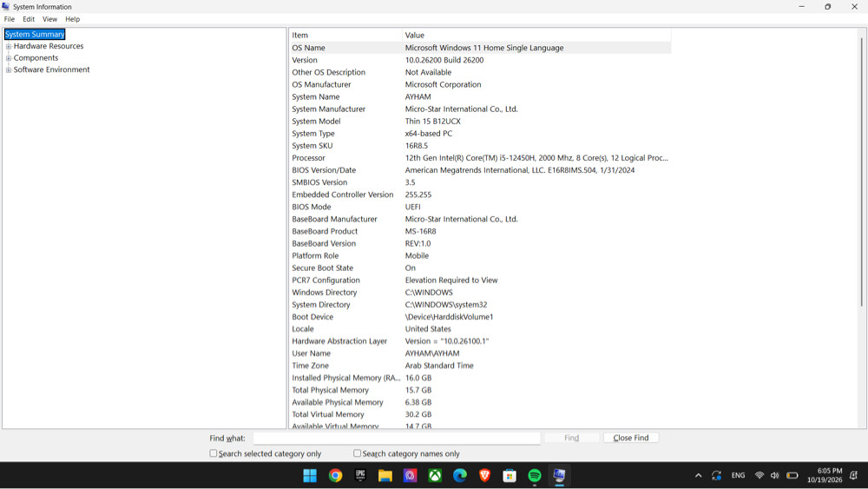Viewport: 868px width, 489px height.
Task: Open the Edit menu
Action: click(x=29, y=19)
